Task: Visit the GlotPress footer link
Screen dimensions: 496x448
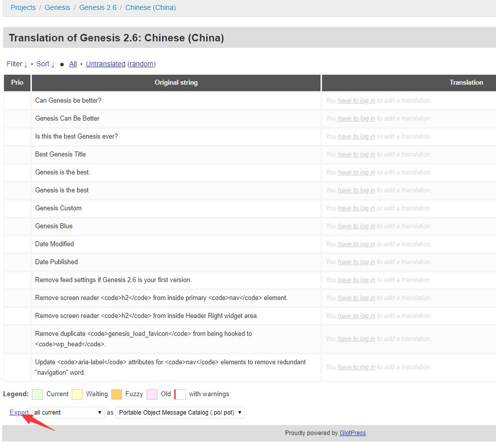Action: (x=352, y=433)
